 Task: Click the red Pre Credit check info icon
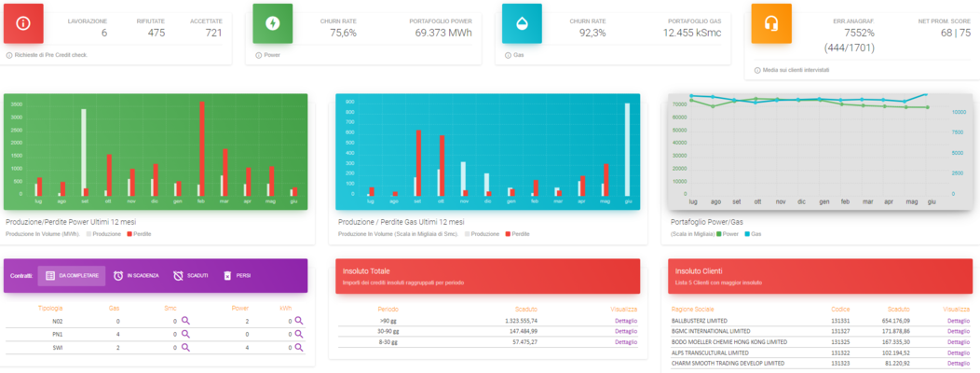[x=23, y=23]
